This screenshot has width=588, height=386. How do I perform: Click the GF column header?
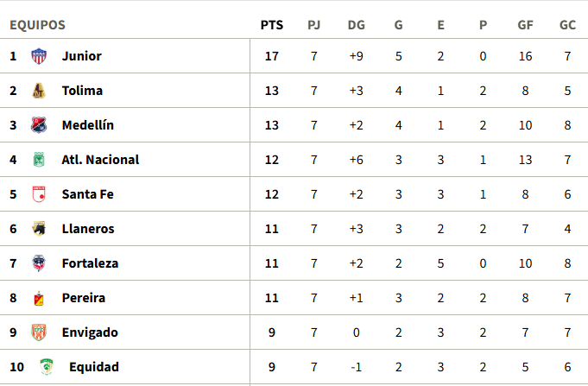525,25
